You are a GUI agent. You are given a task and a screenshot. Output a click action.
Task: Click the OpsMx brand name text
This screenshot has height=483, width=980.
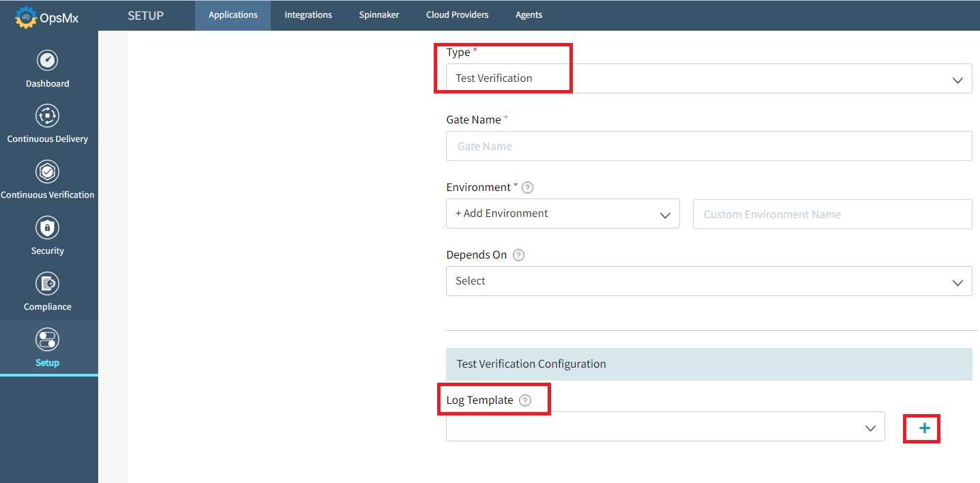coord(59,18)
